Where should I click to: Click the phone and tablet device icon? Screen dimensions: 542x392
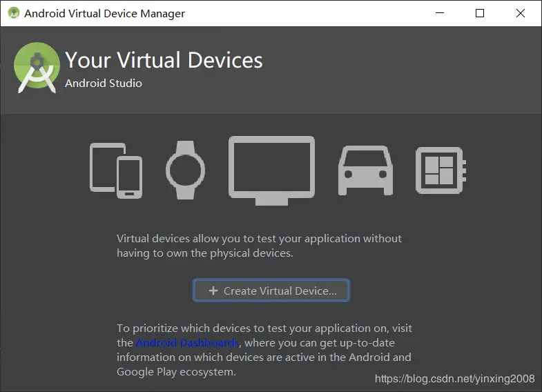[x=116, y=170]
